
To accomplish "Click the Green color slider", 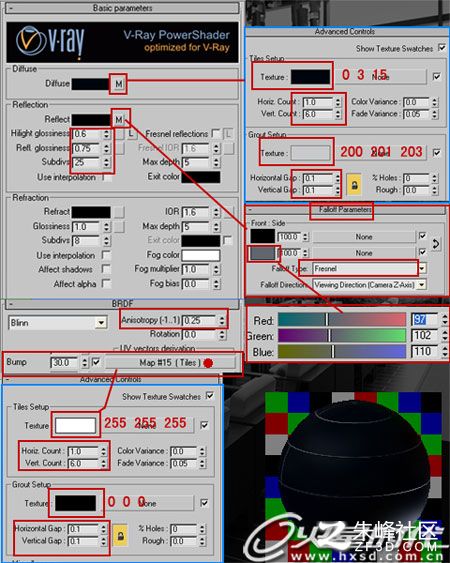I will tap(342, 335).
